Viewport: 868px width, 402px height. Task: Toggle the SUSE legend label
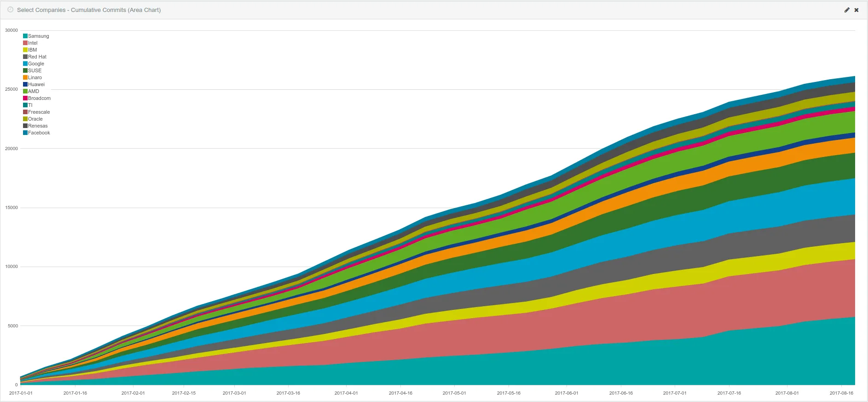coord(35,70)
